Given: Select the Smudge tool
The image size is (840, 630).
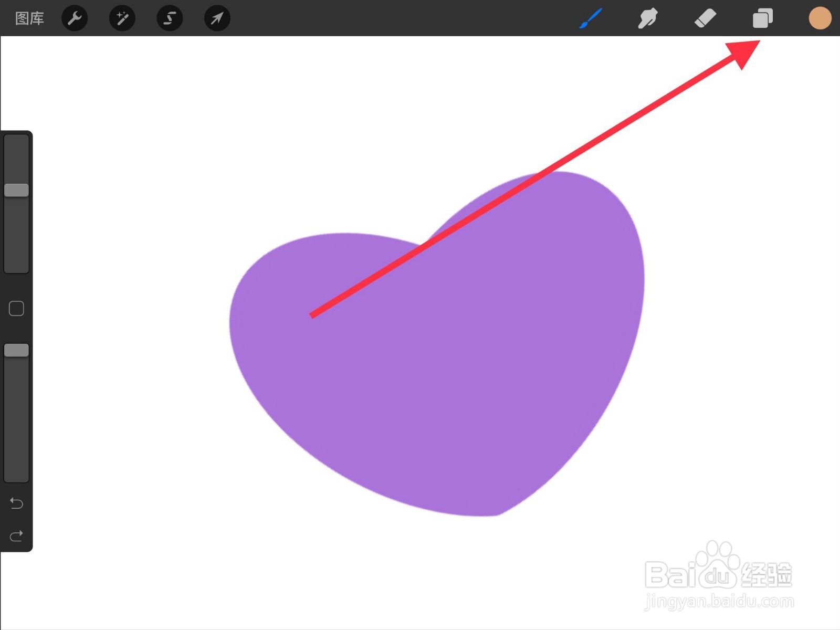Looking at the screenshot, I should (648, 18).
